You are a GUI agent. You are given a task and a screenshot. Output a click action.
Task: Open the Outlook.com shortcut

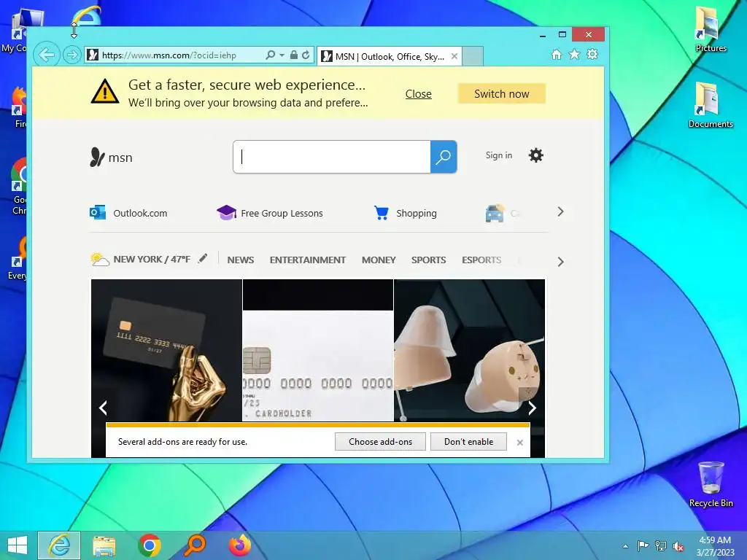128,213
